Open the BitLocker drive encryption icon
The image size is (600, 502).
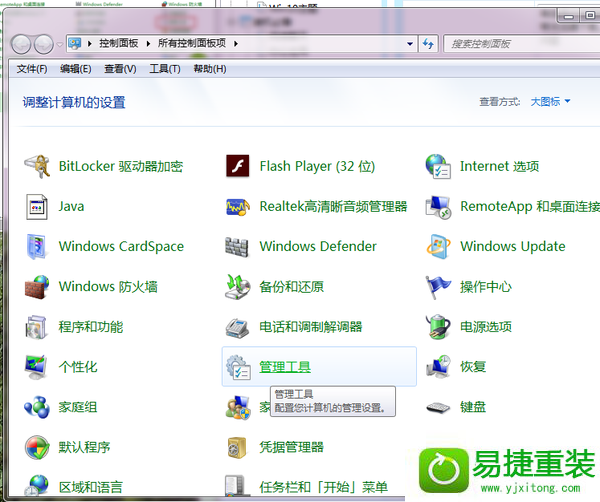click(37, 166)
